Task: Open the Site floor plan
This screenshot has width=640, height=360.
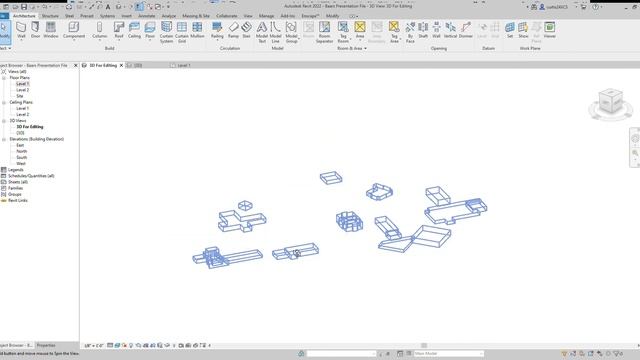Action: pyautogui.click(x=20, y=96)
